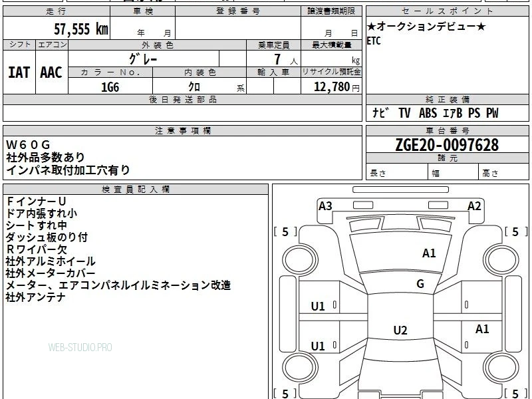Select the シフト header cell

pyautogui.click(x=19, y=45)
